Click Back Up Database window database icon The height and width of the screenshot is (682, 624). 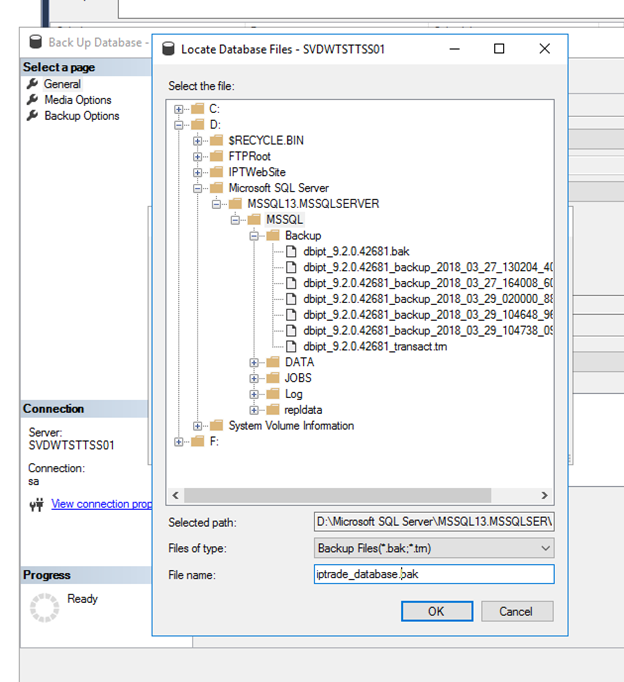36,42
